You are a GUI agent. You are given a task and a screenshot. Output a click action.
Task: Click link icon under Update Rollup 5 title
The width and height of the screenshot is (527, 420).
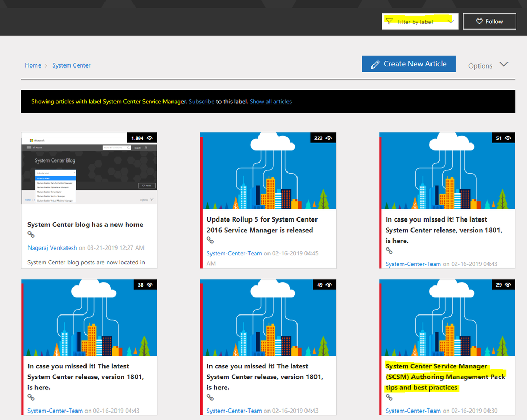tap(210, 240)
